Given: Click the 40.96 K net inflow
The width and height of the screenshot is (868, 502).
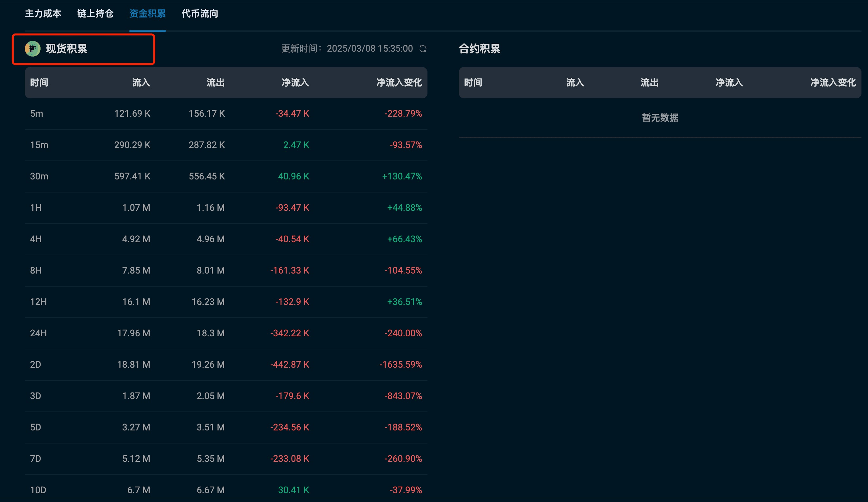Looking at the screenshot, I should click(x=293, y=176).
